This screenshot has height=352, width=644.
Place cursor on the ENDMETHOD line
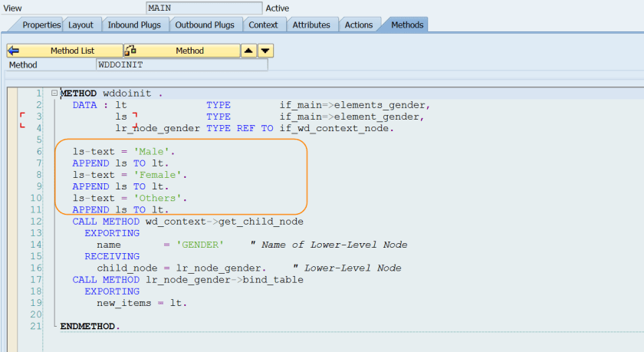point(90,327)
